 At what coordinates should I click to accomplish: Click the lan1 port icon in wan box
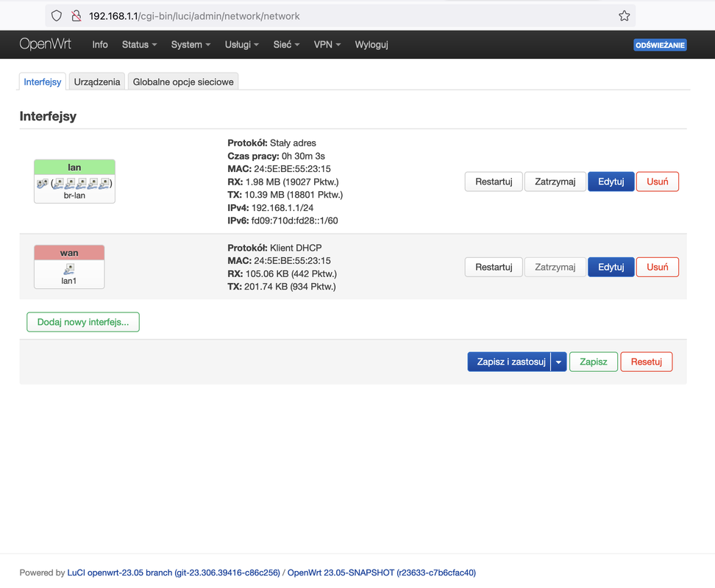pyautogui.click(x=69, y=269)
